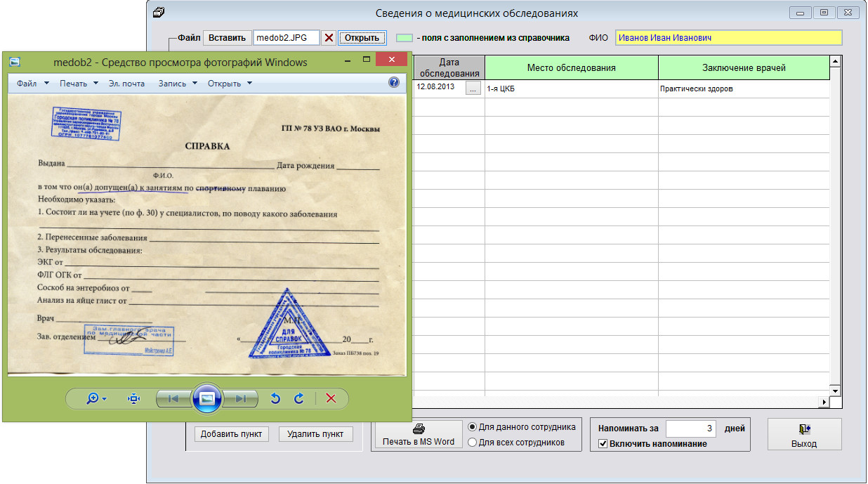868x484 pixels.
Task: Click the zoom magnifier in photo viewer
Action: [x=92, y=398]
